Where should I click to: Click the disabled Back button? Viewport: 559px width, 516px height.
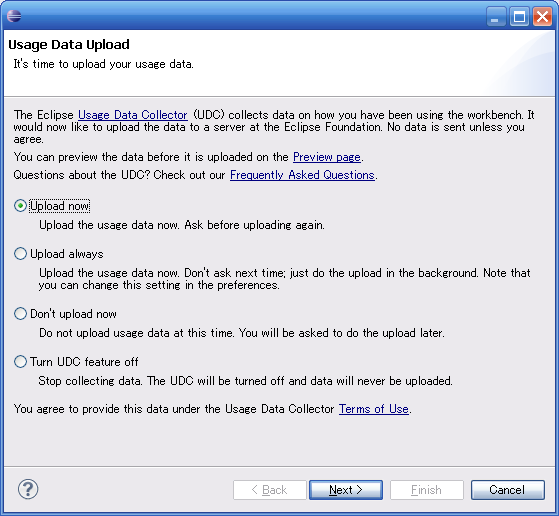tap(270, 490)
